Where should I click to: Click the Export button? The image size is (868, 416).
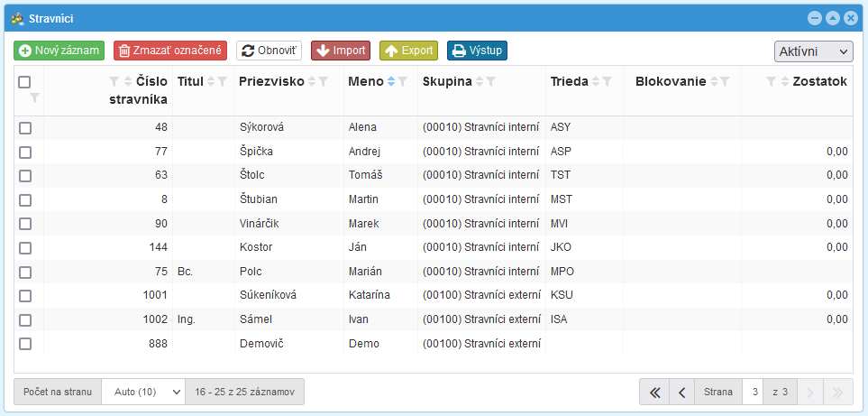[408, 51]
